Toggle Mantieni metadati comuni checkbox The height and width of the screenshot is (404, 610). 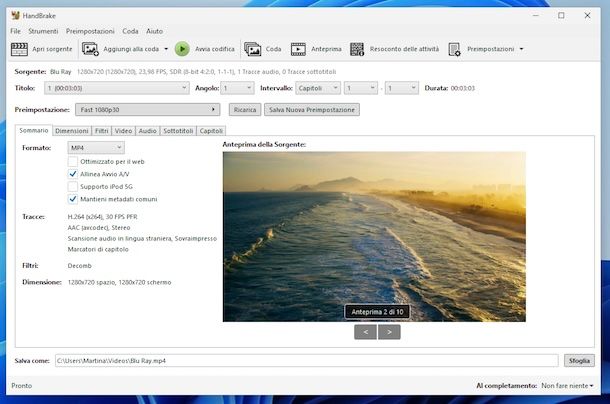pos(73,198)
